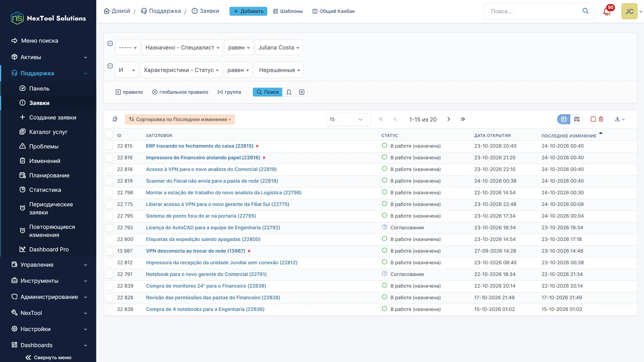Screen dimensions: 644x362
Task: Click the blue Поиск search button
Action: click(268, 92)
